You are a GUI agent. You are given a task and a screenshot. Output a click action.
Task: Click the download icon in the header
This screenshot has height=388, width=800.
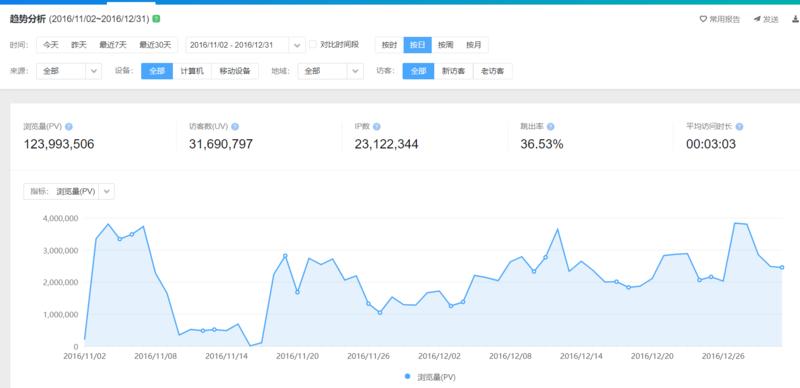point(795,19)
